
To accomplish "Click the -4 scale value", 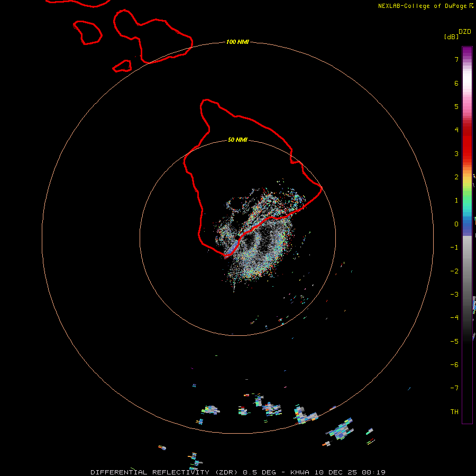I will coord(454,318).
